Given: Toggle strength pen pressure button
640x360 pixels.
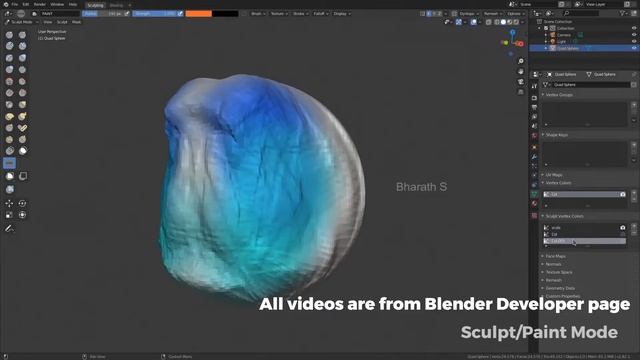Looking at the screenshot, I should (x=180, y=13).
